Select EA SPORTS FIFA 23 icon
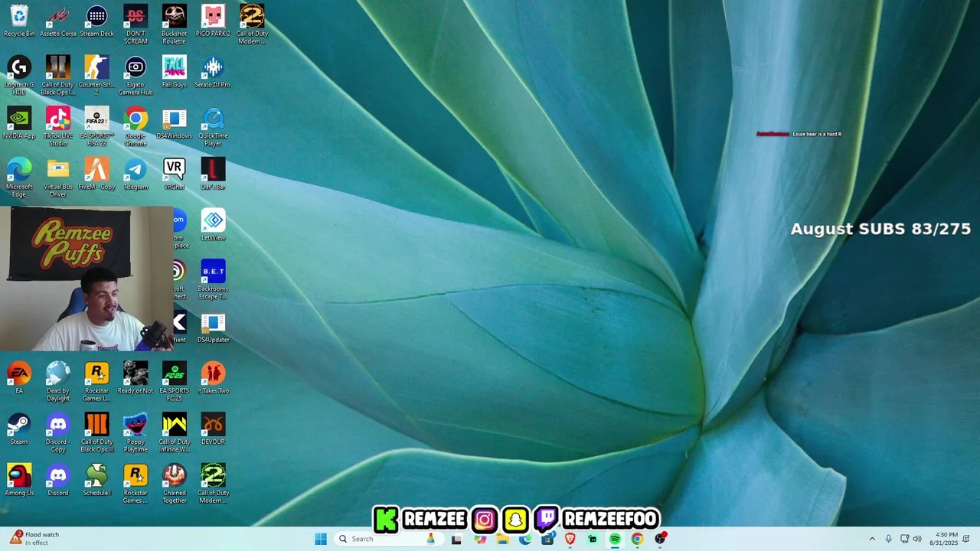The width and height of the screenshot is (980, 551). coord(96,126)
